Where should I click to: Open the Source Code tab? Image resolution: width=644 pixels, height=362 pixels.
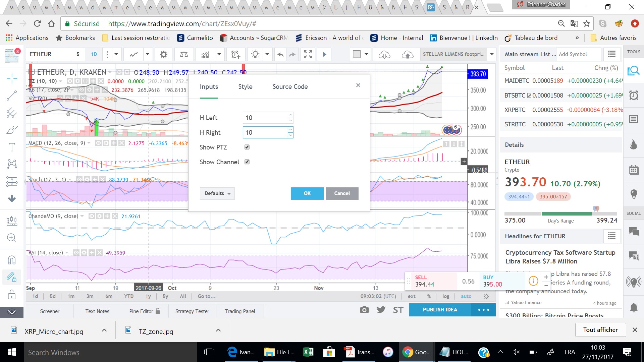coord(290,87)
